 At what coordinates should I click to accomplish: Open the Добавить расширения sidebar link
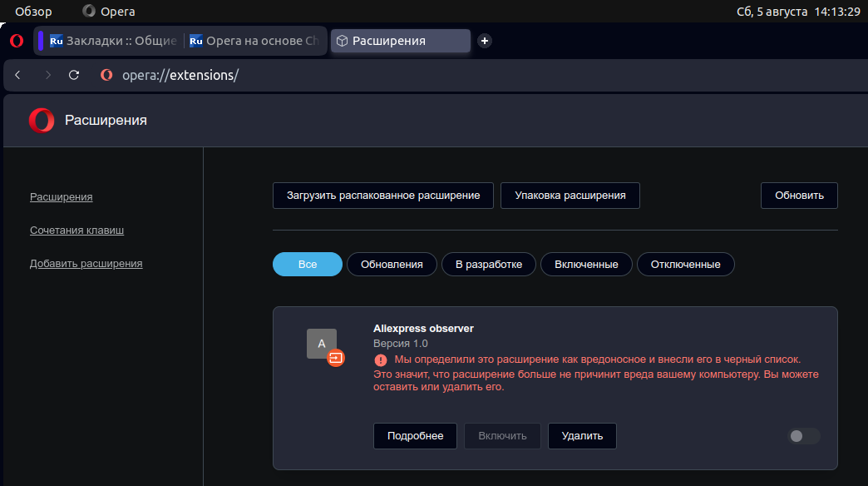86,264
